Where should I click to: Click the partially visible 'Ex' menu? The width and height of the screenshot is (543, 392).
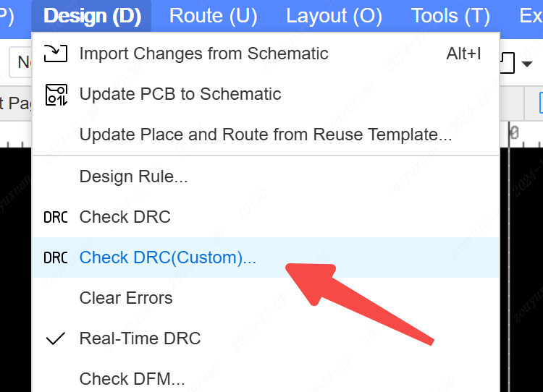pos(531,16)
